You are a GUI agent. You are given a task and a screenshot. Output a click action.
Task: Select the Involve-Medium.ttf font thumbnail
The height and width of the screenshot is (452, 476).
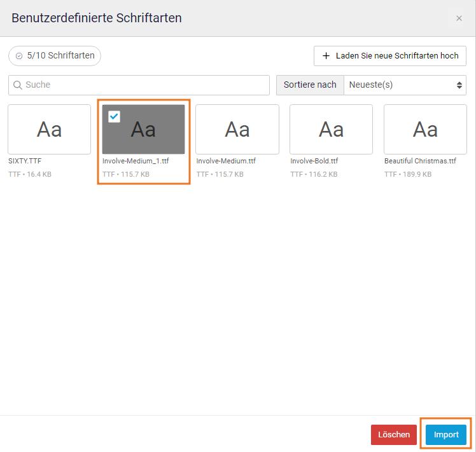coord(237,129)
